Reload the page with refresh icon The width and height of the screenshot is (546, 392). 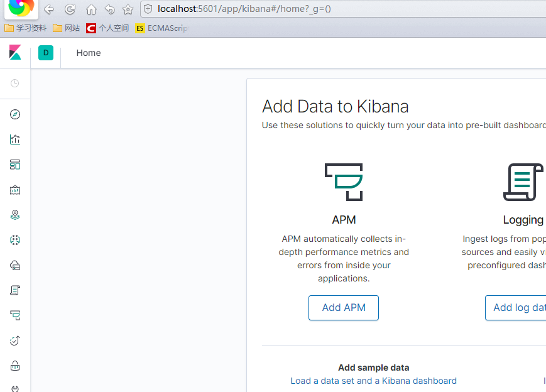pos(70,9)
